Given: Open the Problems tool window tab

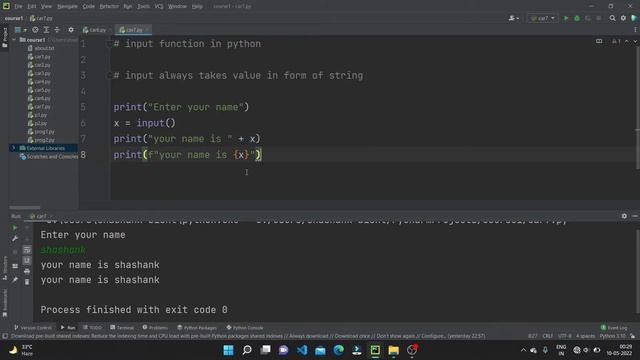Looking at the screenshot, I should pyautogui.click(x=155, y=327).
